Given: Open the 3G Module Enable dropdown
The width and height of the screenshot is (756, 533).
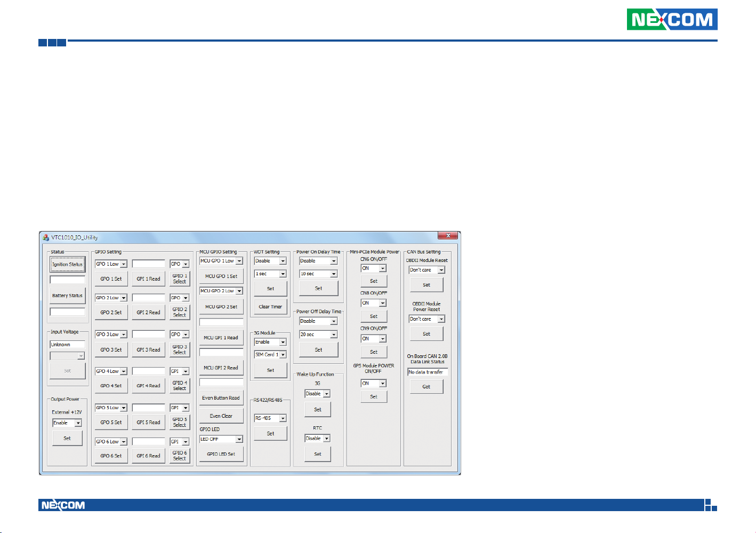Looking at the screenshot, I should pyautogui.click(x=270, y=342).
